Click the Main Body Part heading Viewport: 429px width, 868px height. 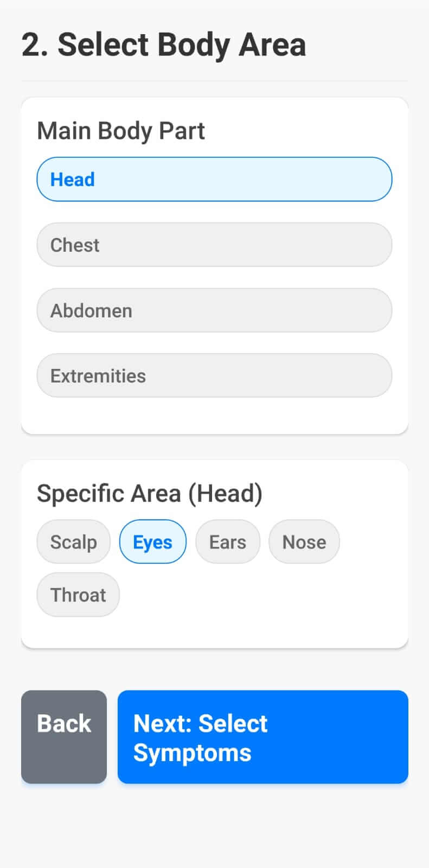(x=120, y=130)
